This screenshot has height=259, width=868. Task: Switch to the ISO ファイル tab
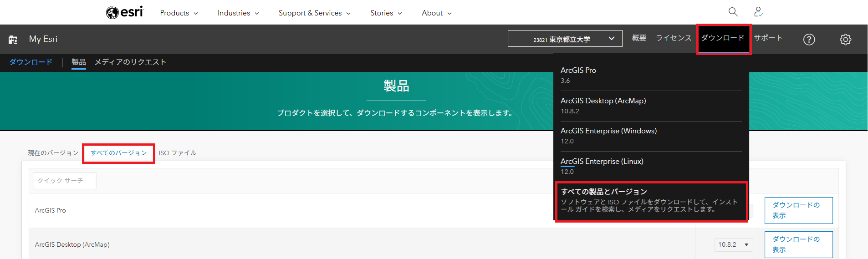pyautogui.click(x=178, y=153)
